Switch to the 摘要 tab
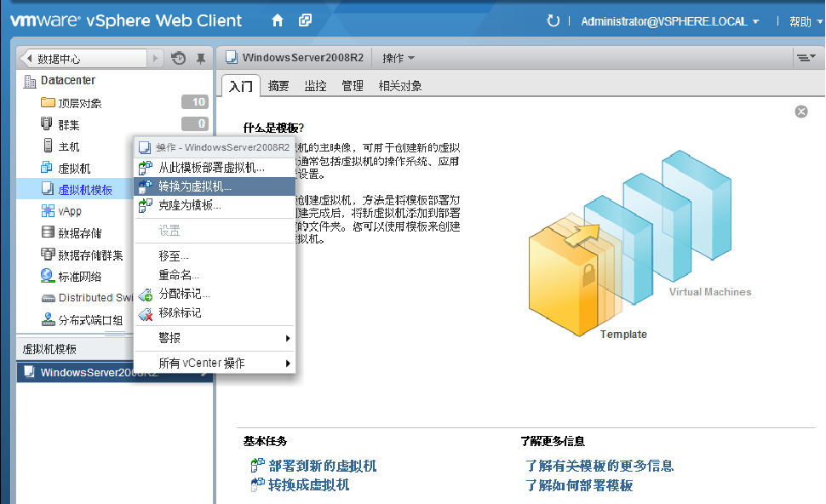The height and width of the screenshot is (504, 826). pos(278,86)
